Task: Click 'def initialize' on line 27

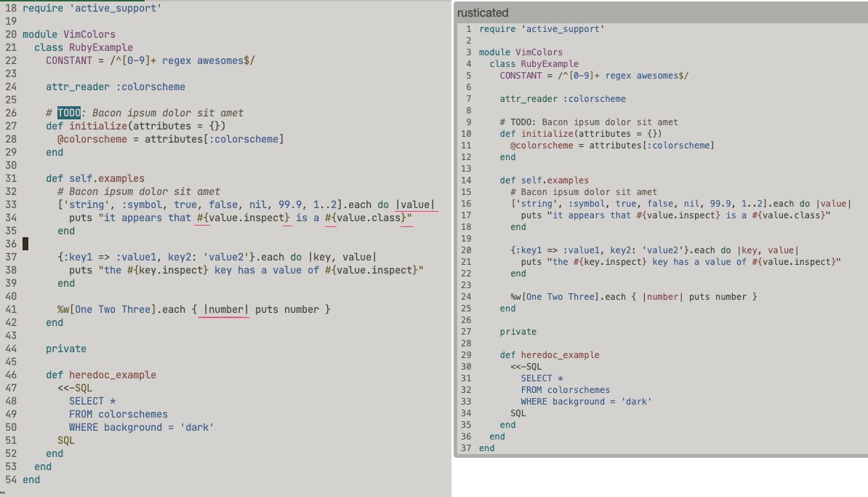Action: coord(87,127)
